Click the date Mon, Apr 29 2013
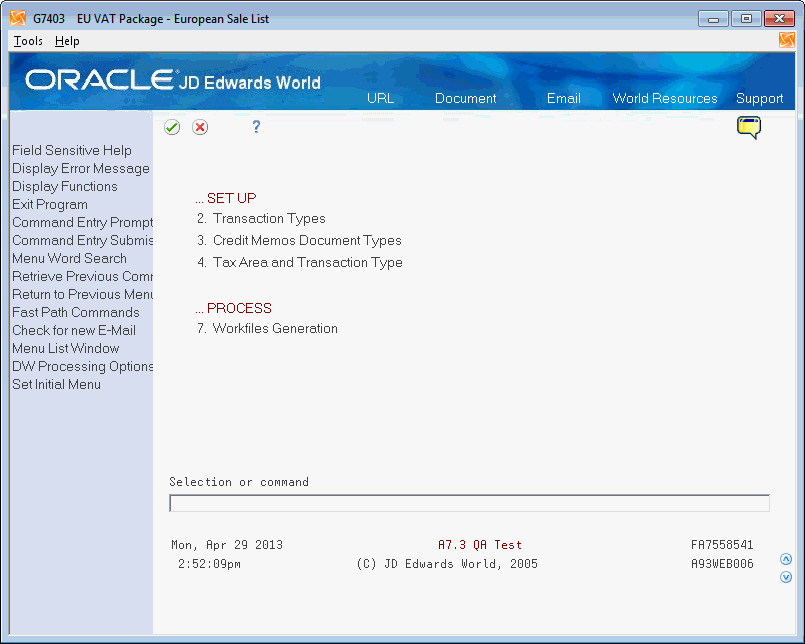The height and width of the screenshot is (644, 805). 227,545
